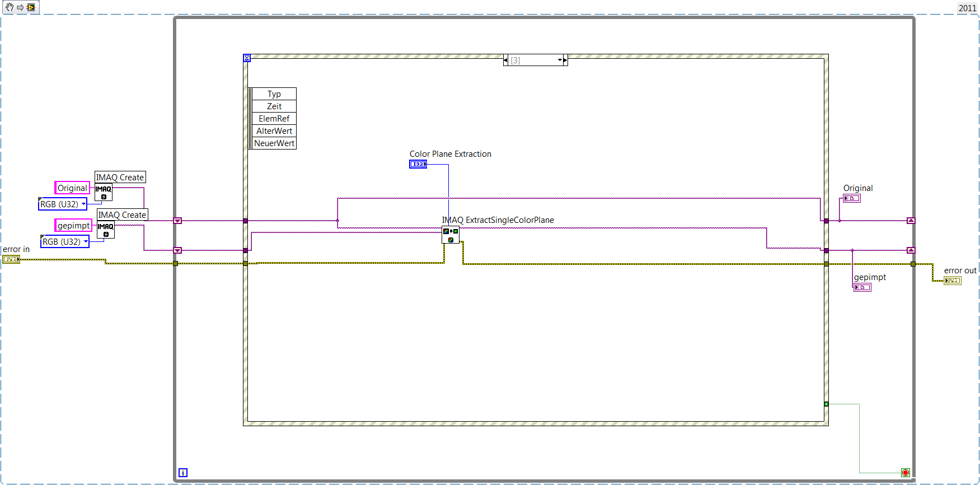Image resolution: width=980 pixels, height=485 pixels.
Task: Click the VI icon in the snippet header
Action: pos(31,7)
